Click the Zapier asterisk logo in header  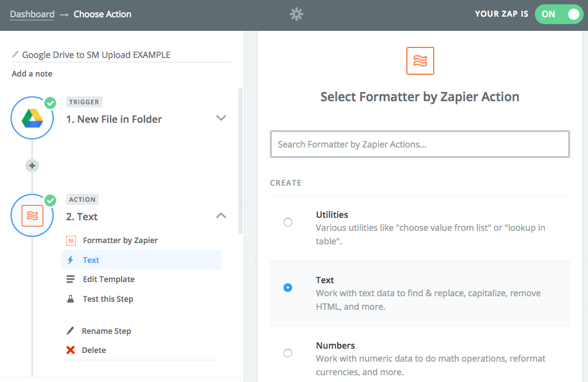click(x=296, y=14)
